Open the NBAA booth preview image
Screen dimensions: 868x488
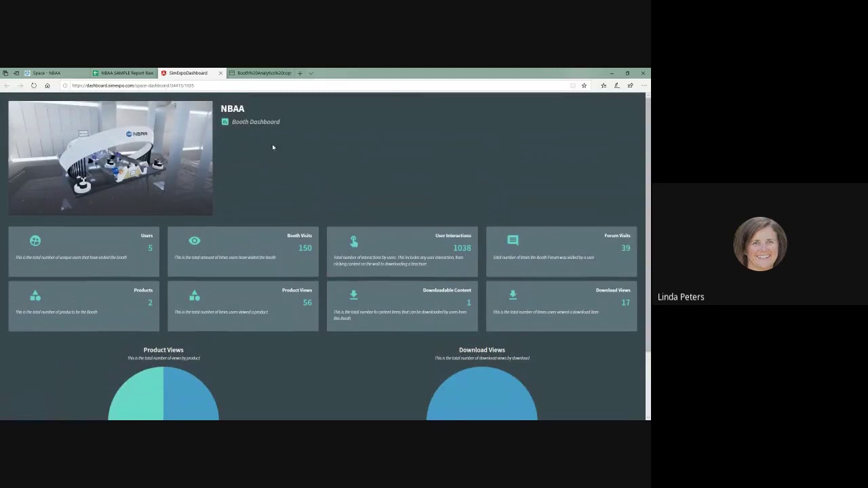coord(111,159)
